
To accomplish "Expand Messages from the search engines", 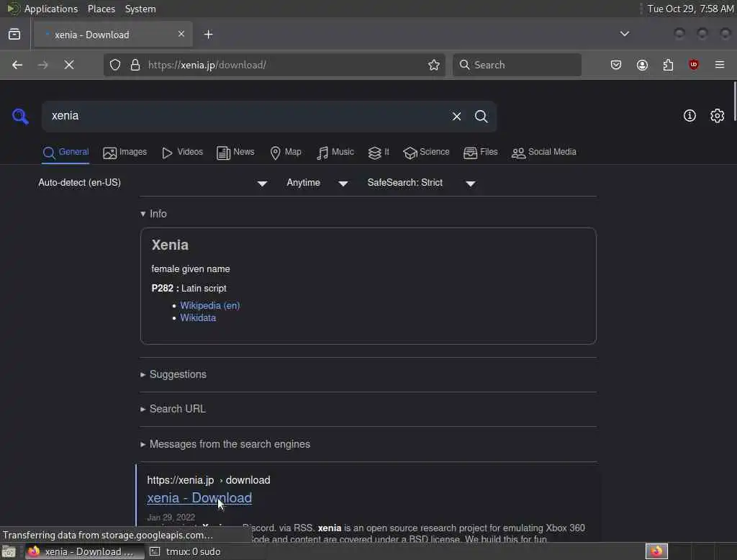I will 225,444.
